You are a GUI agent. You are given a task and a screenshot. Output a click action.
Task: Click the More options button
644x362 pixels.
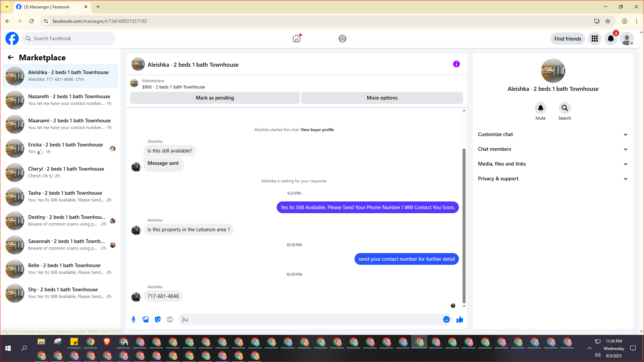coord(382,98)
